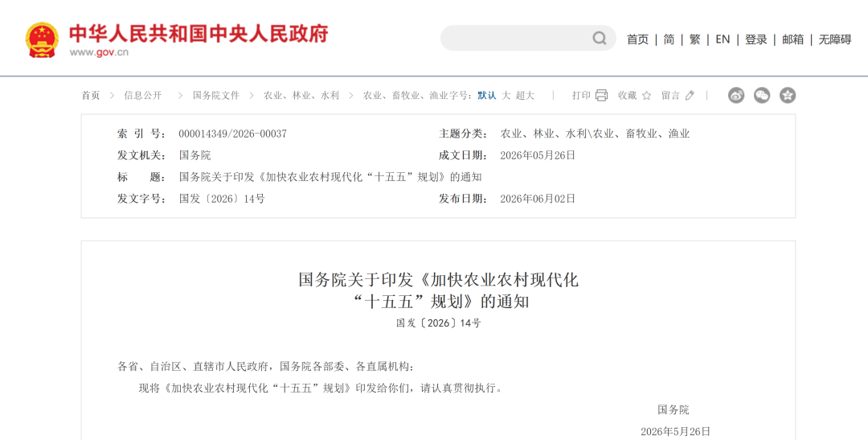Image resolution: width=868 pixels, height=440 pixels.
Task: Click the printer icon
Action: coord(602,95)
